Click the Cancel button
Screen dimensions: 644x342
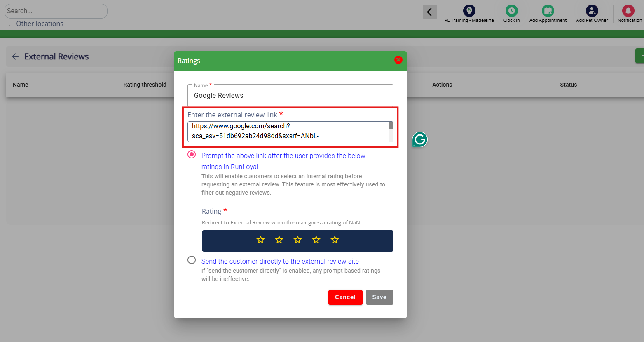(x=345, y=297)
